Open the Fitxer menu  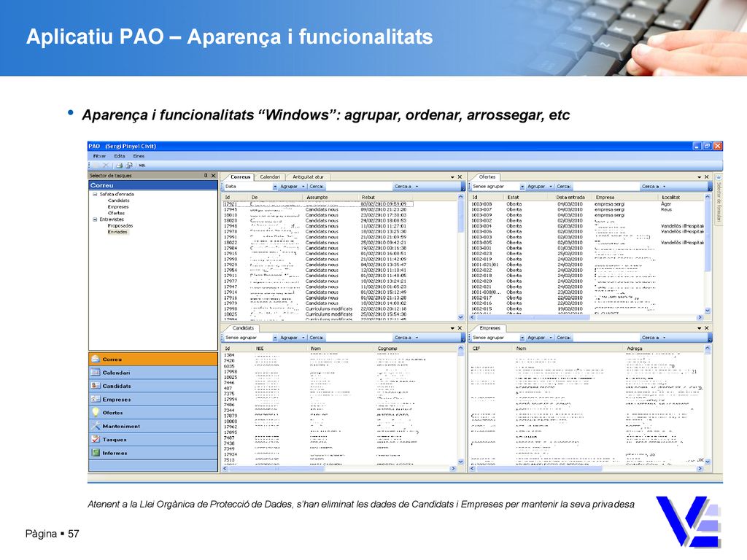pos(99,156)
